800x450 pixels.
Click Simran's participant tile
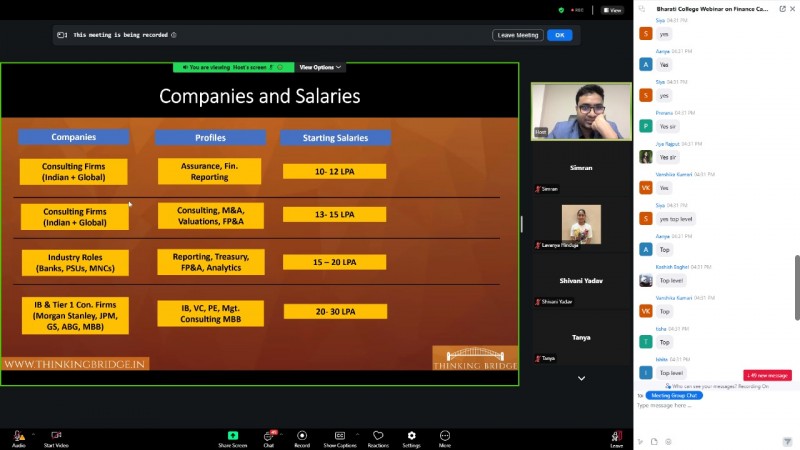tap(581, 168)
